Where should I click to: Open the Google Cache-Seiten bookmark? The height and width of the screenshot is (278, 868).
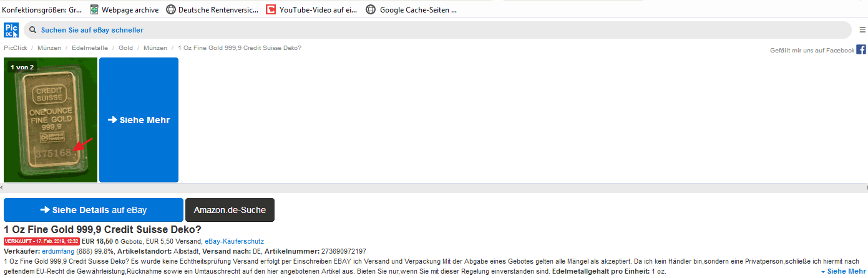tap(411, 10)
